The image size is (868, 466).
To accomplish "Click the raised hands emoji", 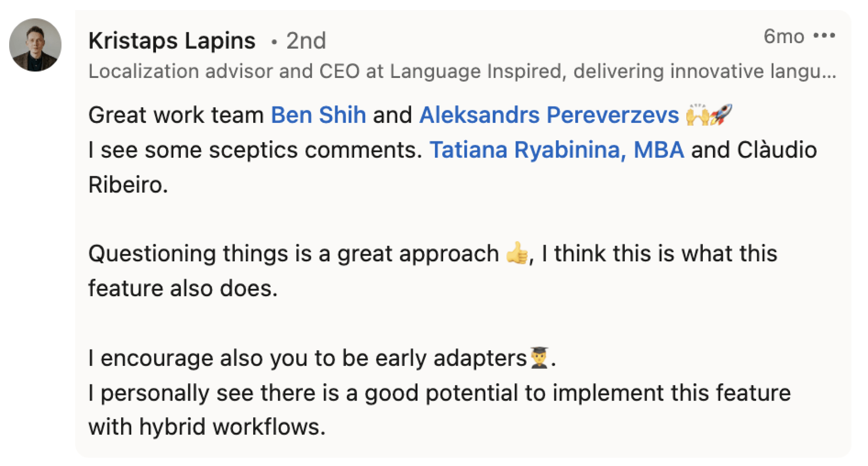I will 697,115.
